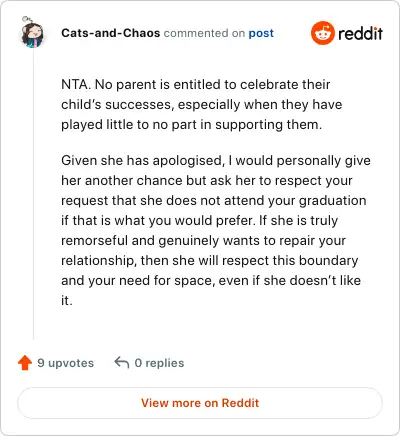Click the "commented on" text
400x436 pixels.
pyautogui.click(x=204, y=33)
